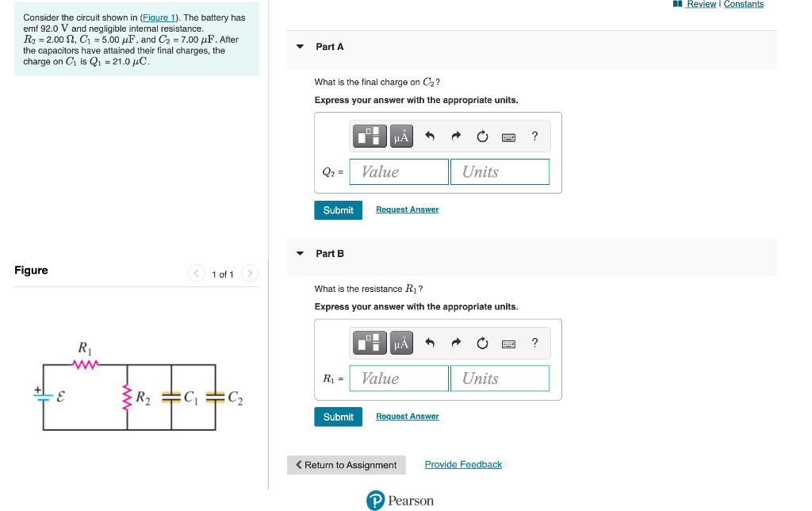Open the on-screen keyboard in Part A
The width and height of the screenshot is (812, 511).
click(x=507, y=136)
